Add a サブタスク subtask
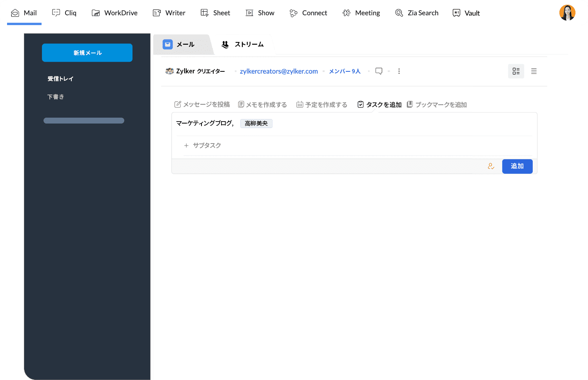 click(203, 145)
